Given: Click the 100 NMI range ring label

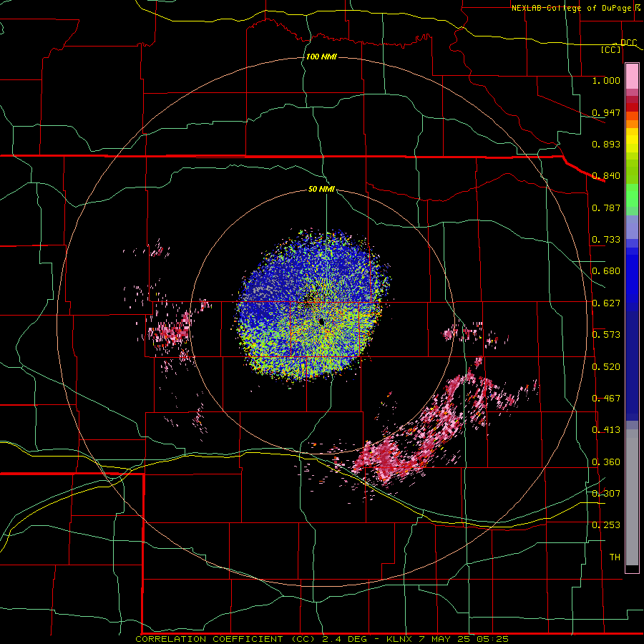Looking at the screenshot, I should (x=321, y=57).
